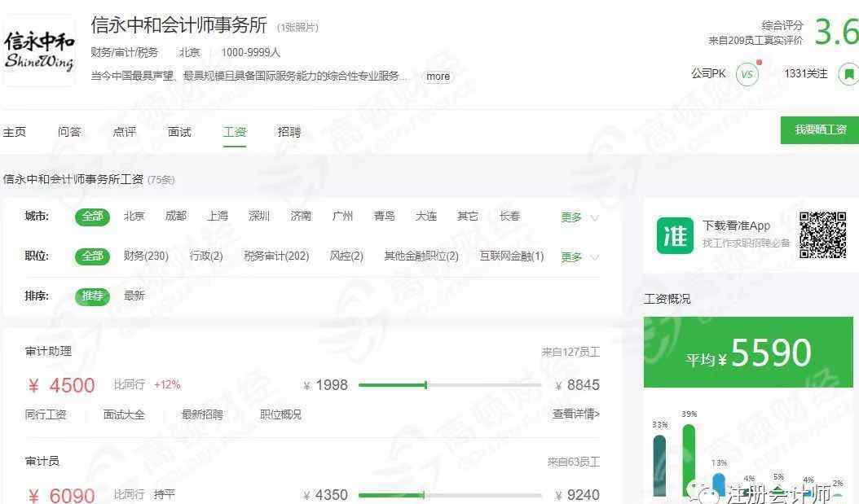This screenshot has height=504, width=859.
Task: Open the 问答 tab
Action: tap(69, 132)
